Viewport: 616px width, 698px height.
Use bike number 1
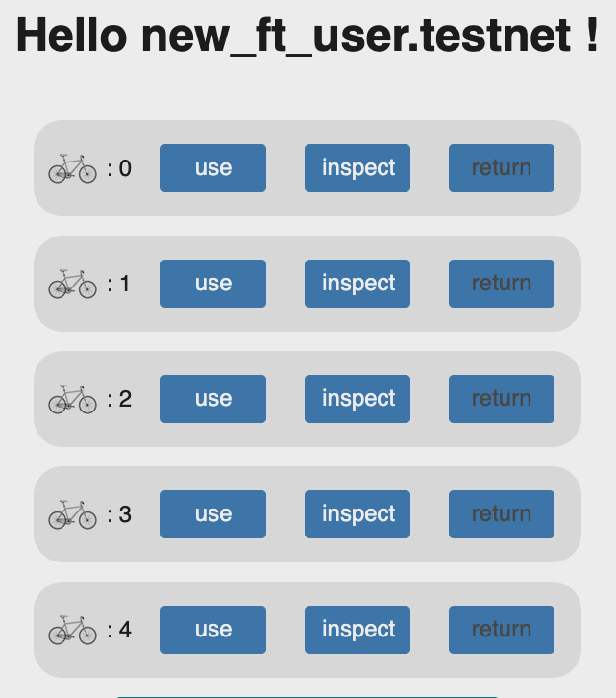(213, 284)
